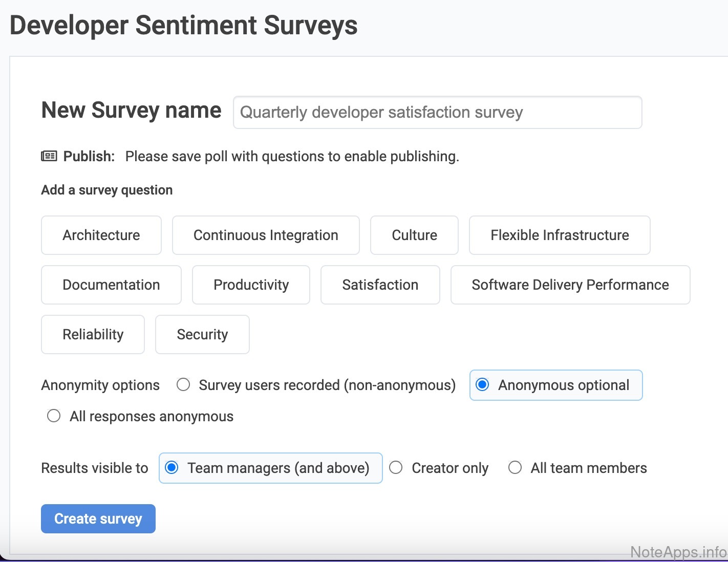Choose the Security question category
This screenshot has height=562, width=728.
click(202, 335)
